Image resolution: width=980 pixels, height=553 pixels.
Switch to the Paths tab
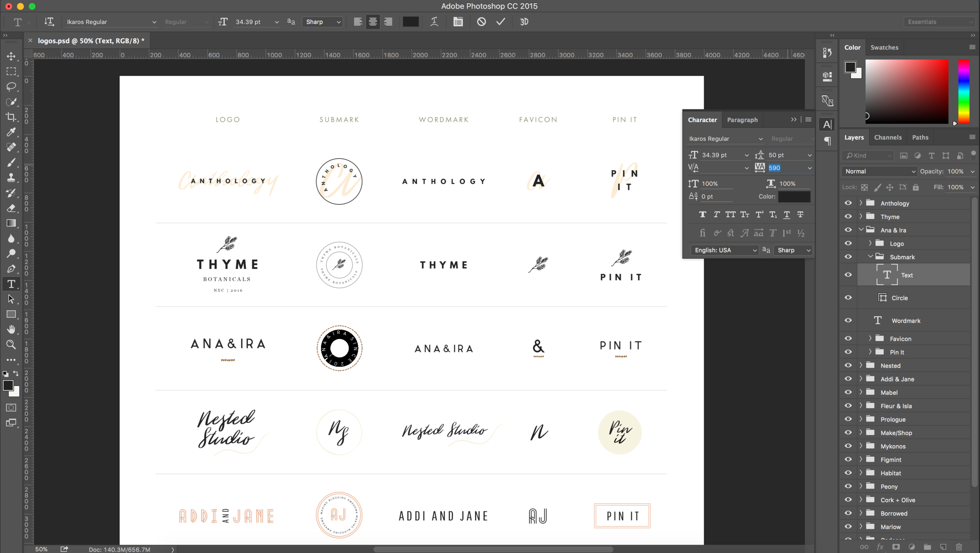(x=920, y=137)
